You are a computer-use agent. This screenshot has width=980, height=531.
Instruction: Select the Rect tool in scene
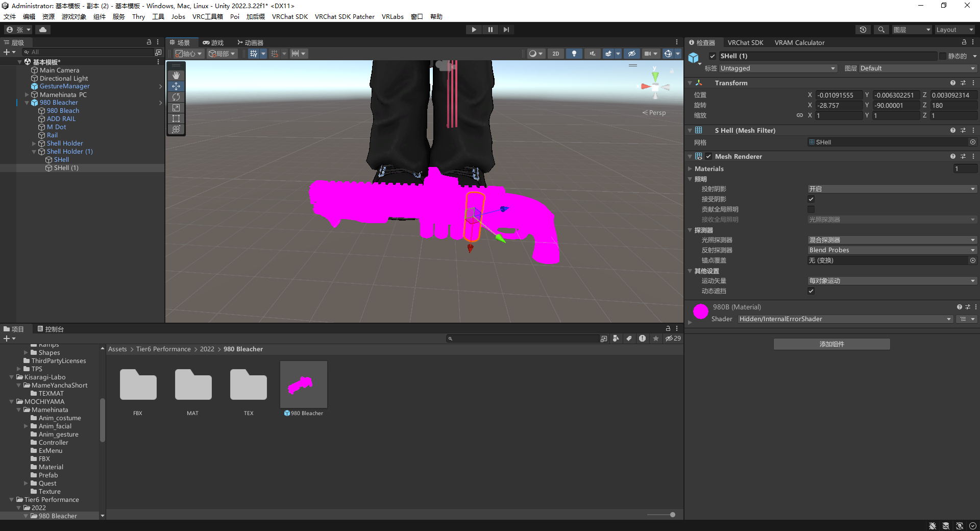[176, 118]
